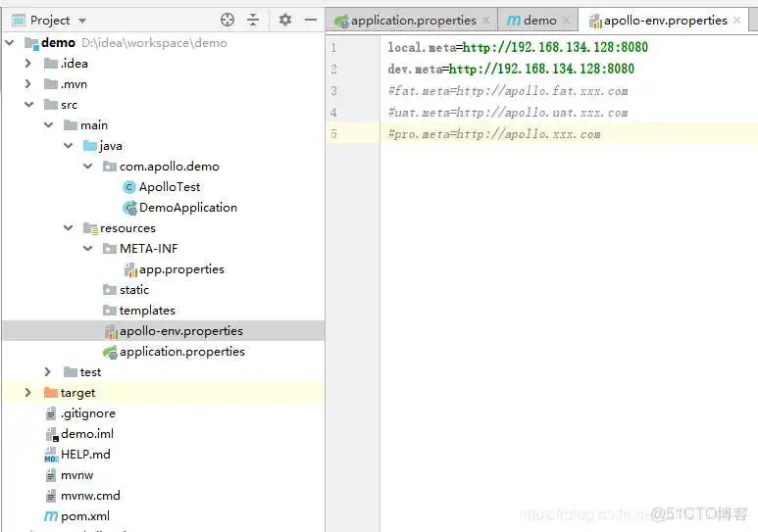The height and width of the screenshot is (532, 758).
Task: Click the DemoApplication Spring class icon
Action: [x=129, y=208]
